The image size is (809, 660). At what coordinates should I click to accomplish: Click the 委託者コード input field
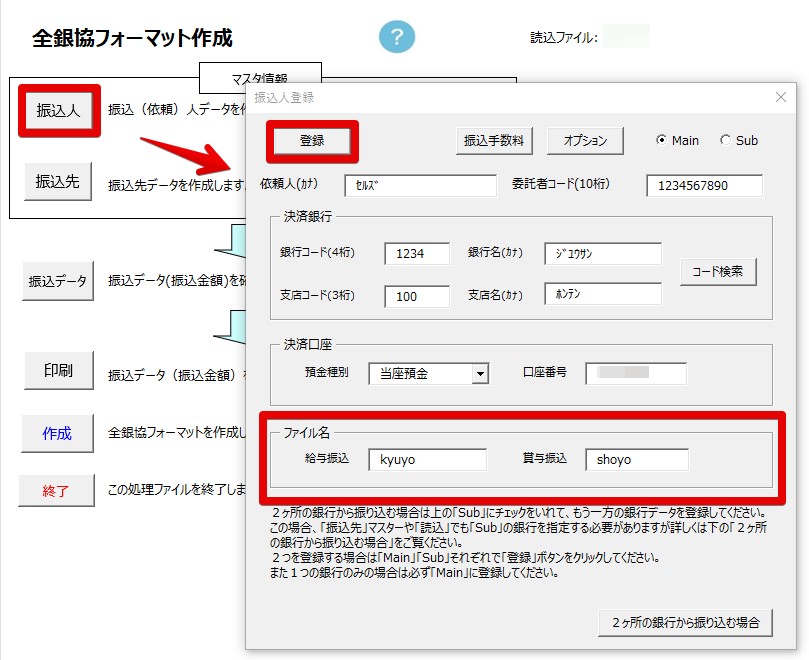coord(704,186)
